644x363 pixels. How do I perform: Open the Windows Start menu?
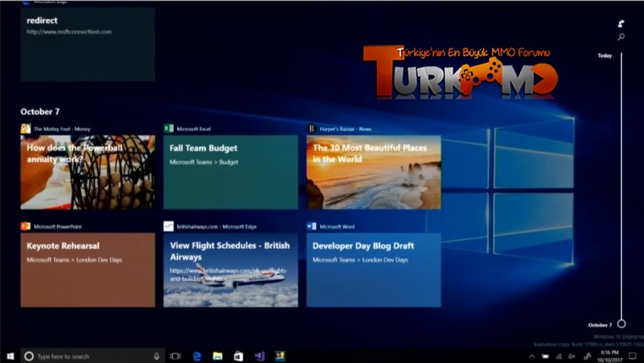tap(10, 356)
